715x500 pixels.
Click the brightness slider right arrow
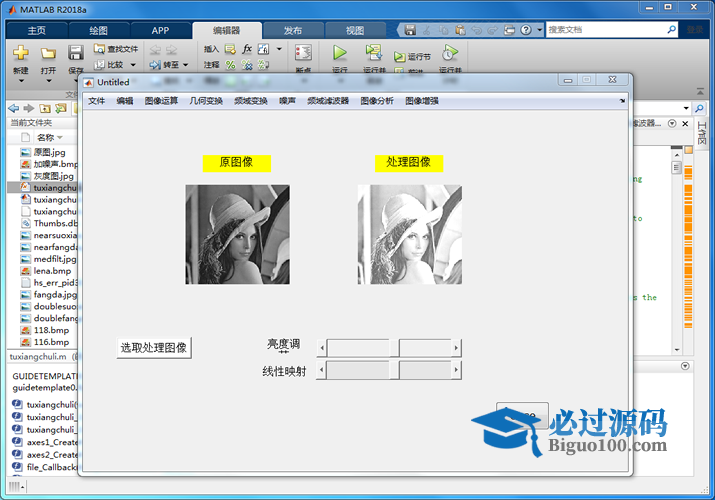point(456,348)
